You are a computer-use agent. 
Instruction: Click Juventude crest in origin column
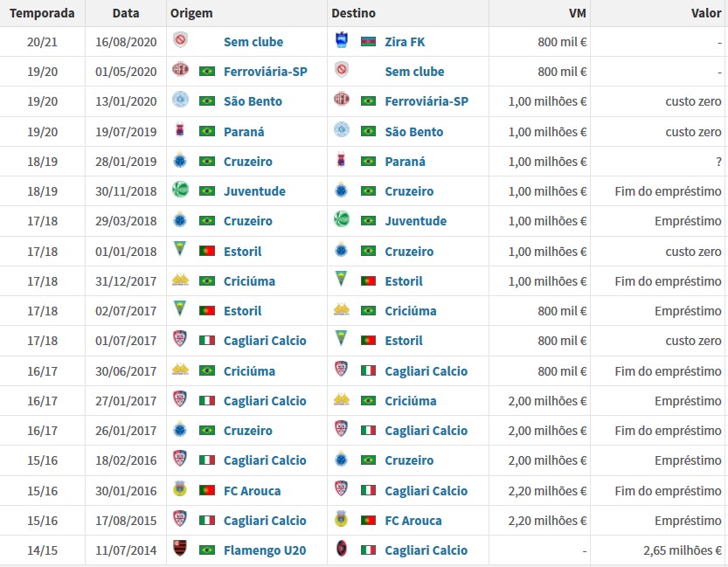pyautogui.click(x=180, y=190)
